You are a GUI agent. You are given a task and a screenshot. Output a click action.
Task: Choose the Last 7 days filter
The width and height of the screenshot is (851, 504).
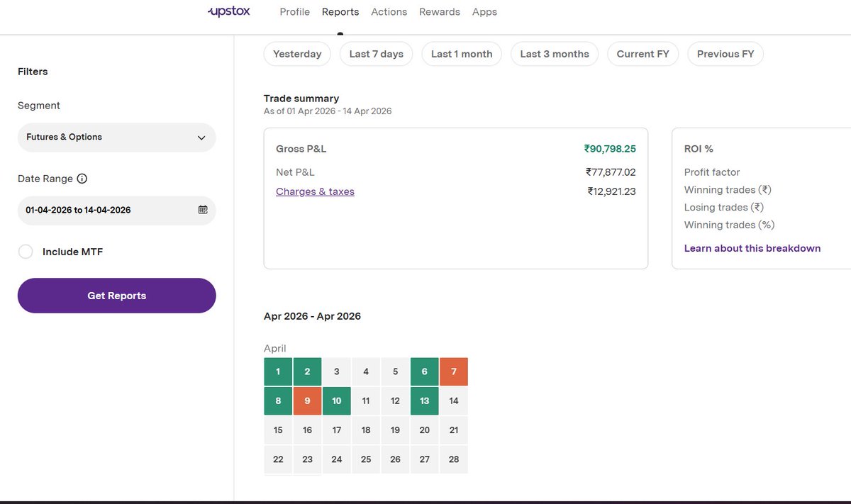(x=377, y=54)
